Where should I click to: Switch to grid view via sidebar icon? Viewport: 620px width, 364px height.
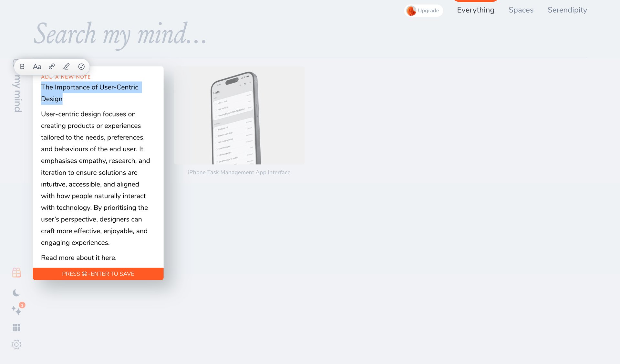coord(16,328)
